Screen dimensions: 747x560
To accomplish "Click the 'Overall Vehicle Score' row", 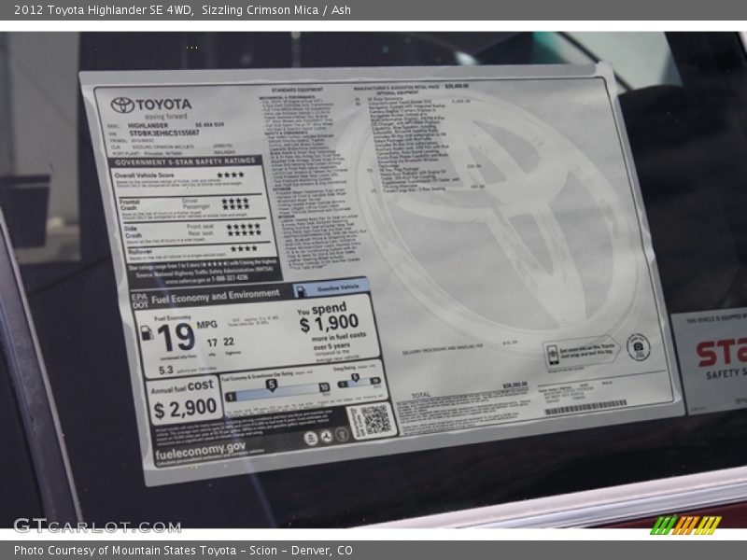I will [x=189, y=180].
